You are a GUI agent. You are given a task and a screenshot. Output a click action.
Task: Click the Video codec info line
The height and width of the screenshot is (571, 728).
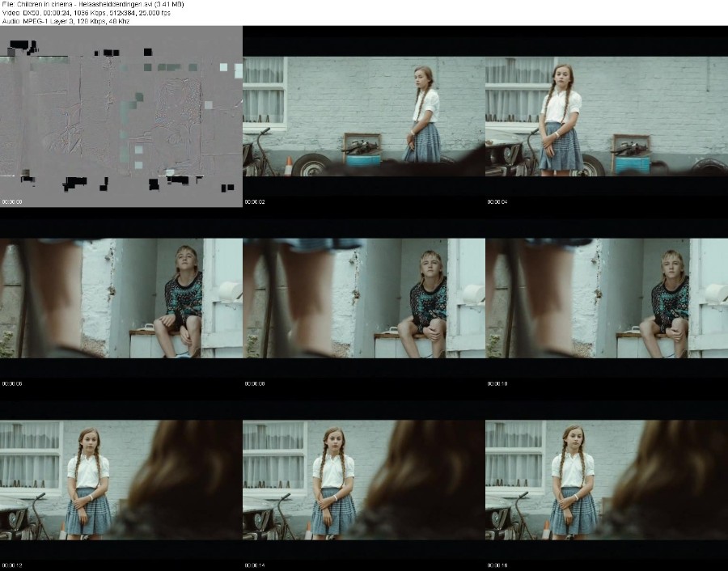(87, 13)
